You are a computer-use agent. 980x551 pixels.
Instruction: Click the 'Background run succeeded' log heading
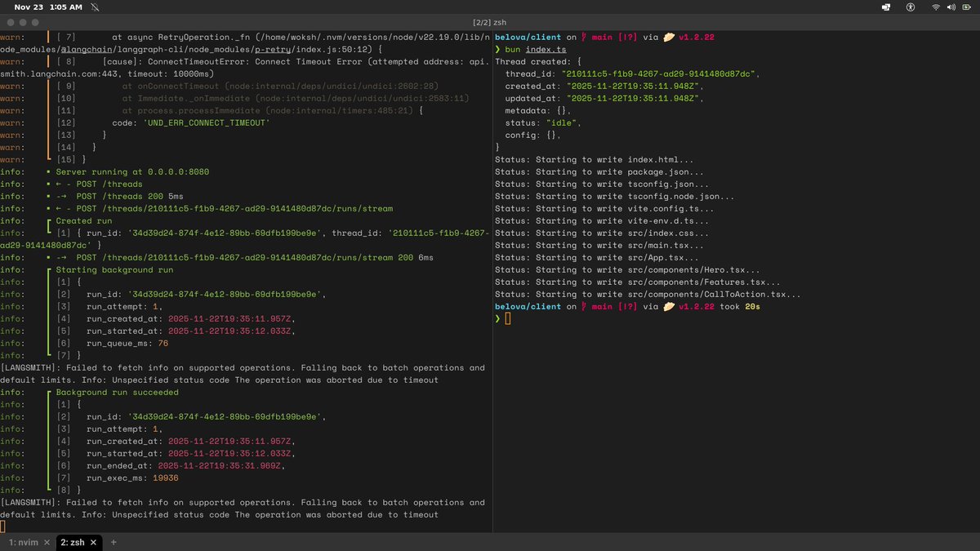(x=117, y=393)
